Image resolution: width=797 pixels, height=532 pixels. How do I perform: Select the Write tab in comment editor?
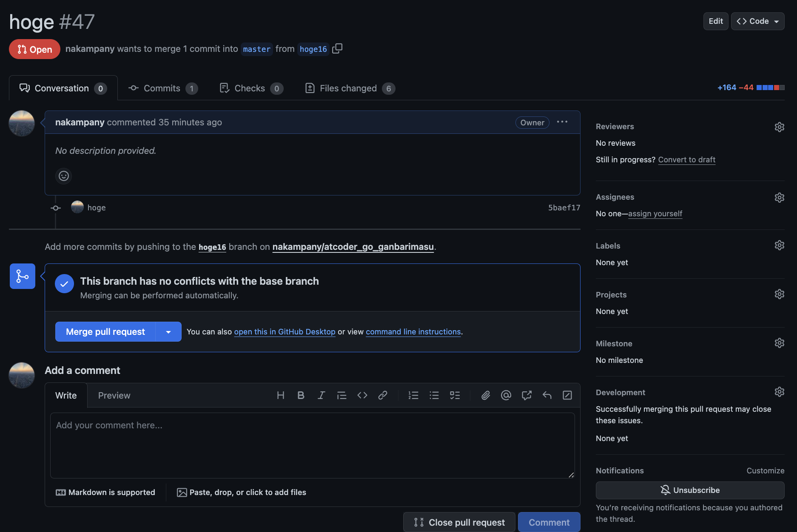(x=66, y=395)
